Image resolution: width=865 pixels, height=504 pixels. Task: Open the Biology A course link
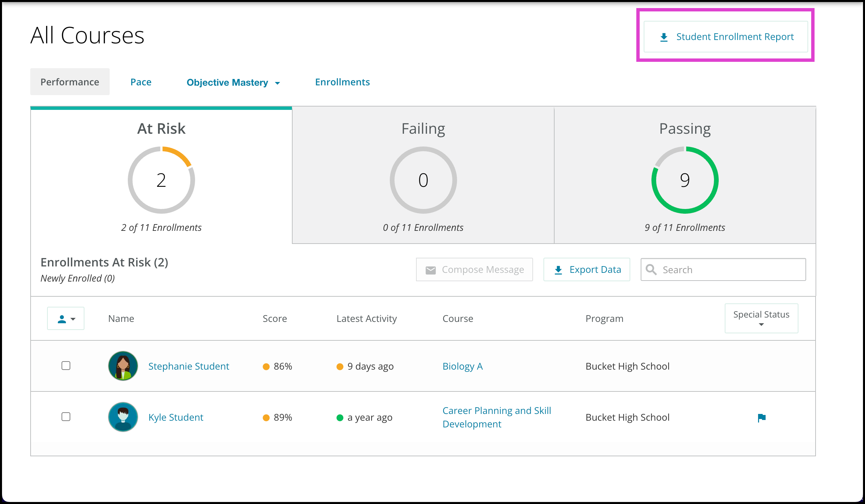coord(462,366)
